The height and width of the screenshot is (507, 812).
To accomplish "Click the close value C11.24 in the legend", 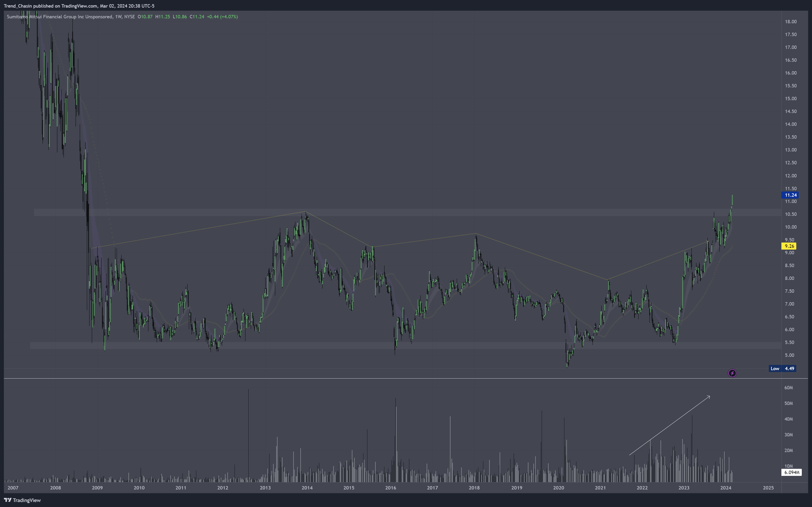I will pyautogui.click(x=197, y=16).
